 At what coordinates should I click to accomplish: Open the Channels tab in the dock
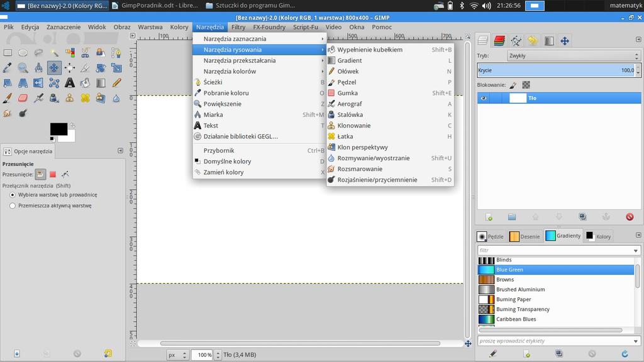[499, 40]
